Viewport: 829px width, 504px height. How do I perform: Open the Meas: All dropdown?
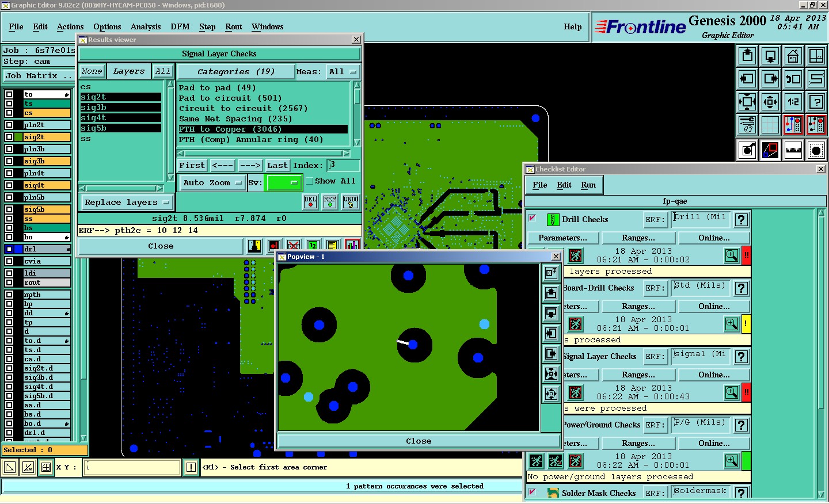point(343,72)
